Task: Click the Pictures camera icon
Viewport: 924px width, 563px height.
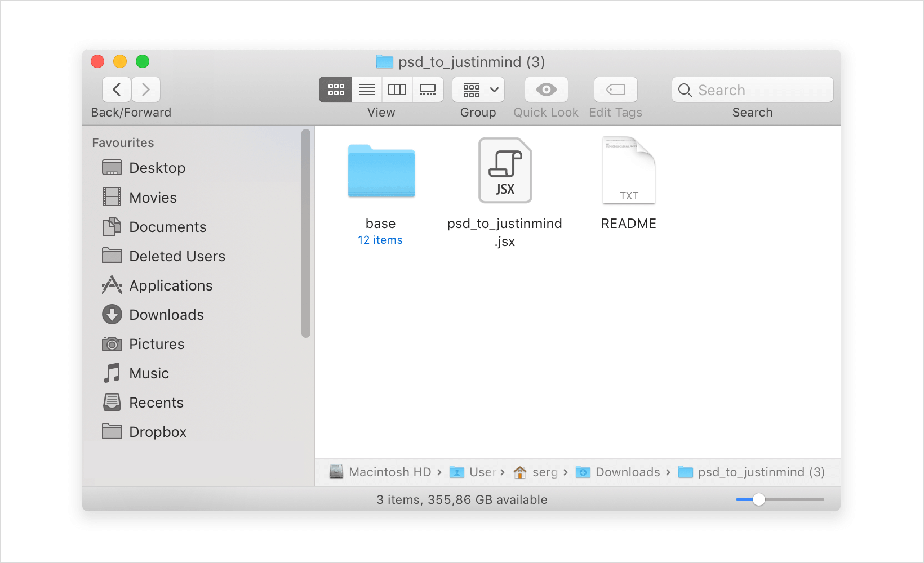Action: (112, 344)
